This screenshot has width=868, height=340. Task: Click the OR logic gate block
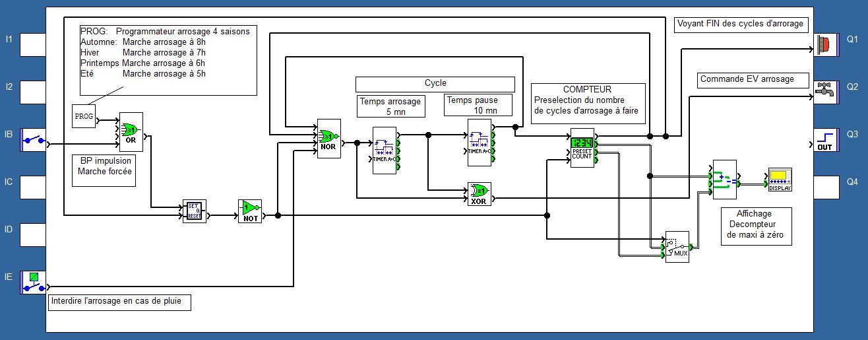pyautogui.click(x=131, y=132)
